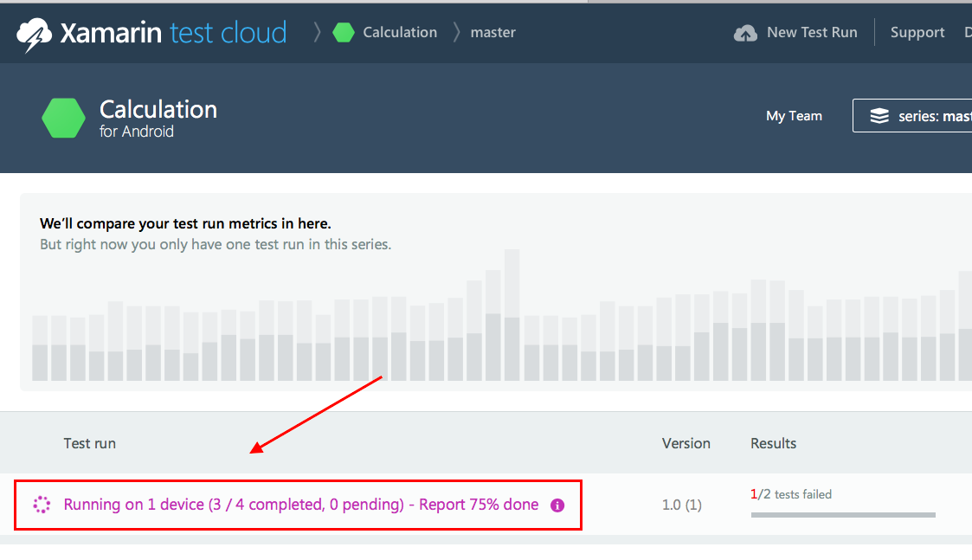
Task: Click the 'only have one test run' message
Action: click(x=216, y=244)
